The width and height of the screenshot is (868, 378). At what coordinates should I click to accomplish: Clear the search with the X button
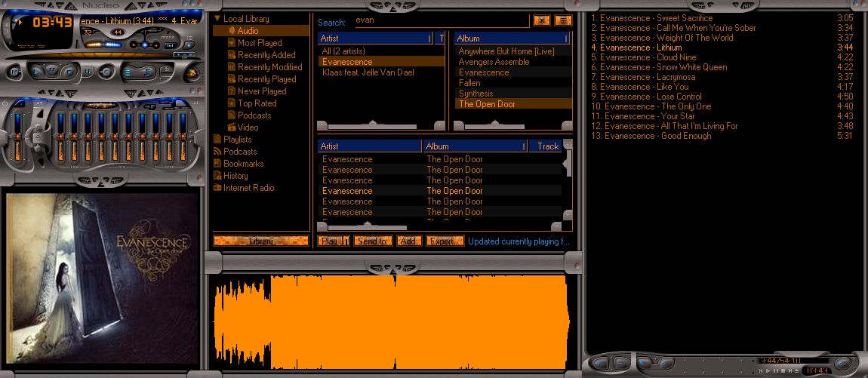541,20
